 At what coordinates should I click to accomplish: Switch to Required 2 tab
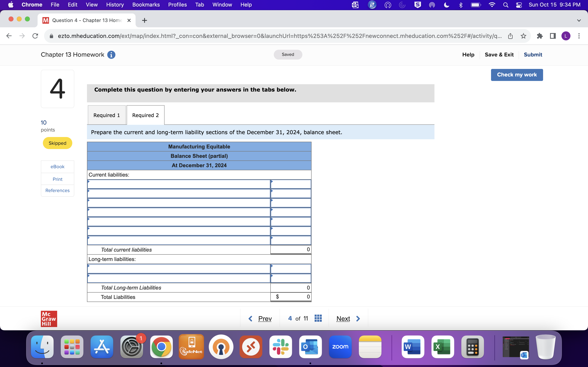[145, 115]
